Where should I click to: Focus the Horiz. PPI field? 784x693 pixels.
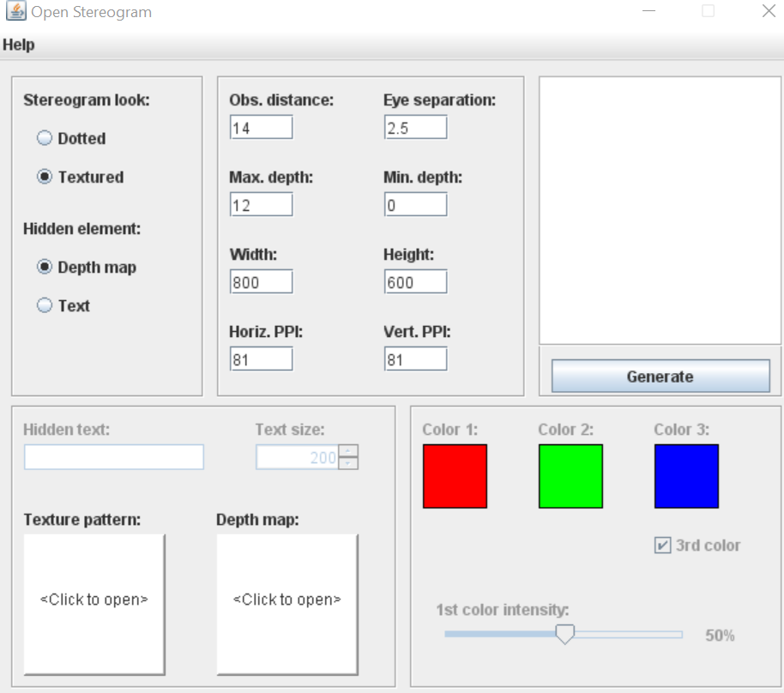coord(261,359)
